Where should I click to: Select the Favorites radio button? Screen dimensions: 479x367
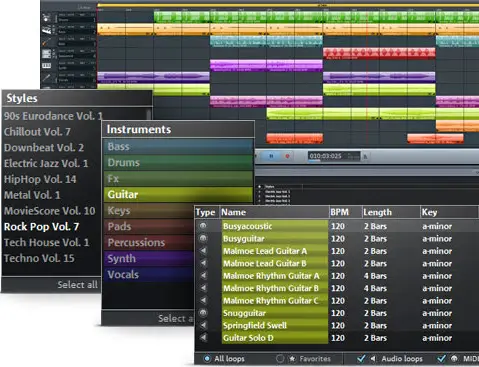[280, 359]
